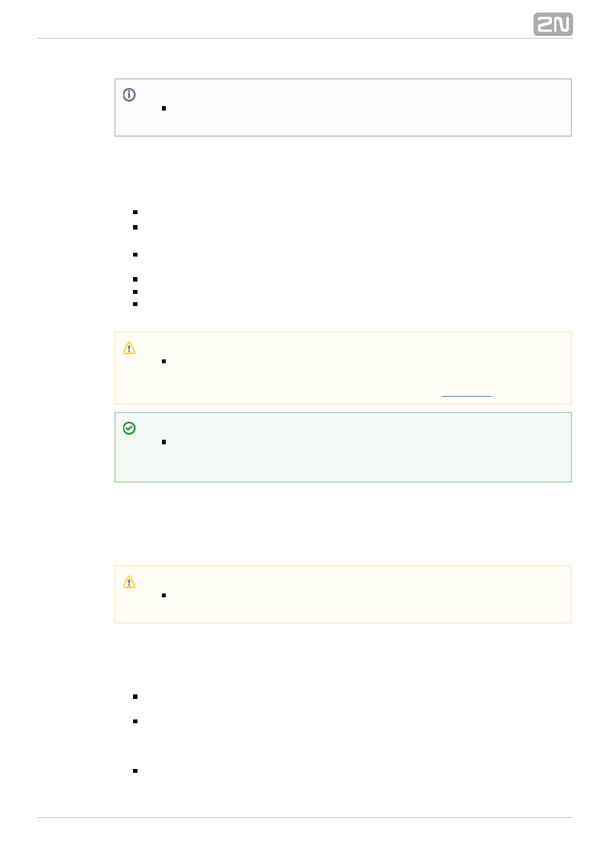This screenshot has height=868, width=613.
Task: Click the bullet inside the blue info box
Action: click(x=164, y=109)
